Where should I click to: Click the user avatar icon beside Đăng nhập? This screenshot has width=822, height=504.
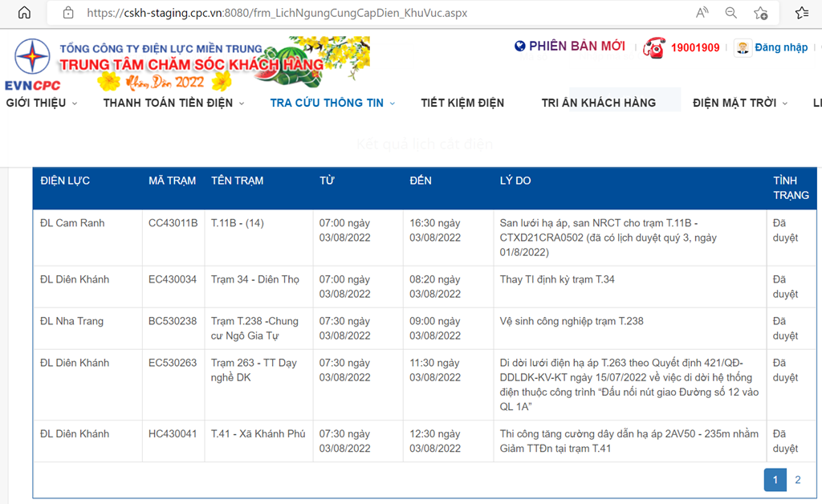[743, 48]
